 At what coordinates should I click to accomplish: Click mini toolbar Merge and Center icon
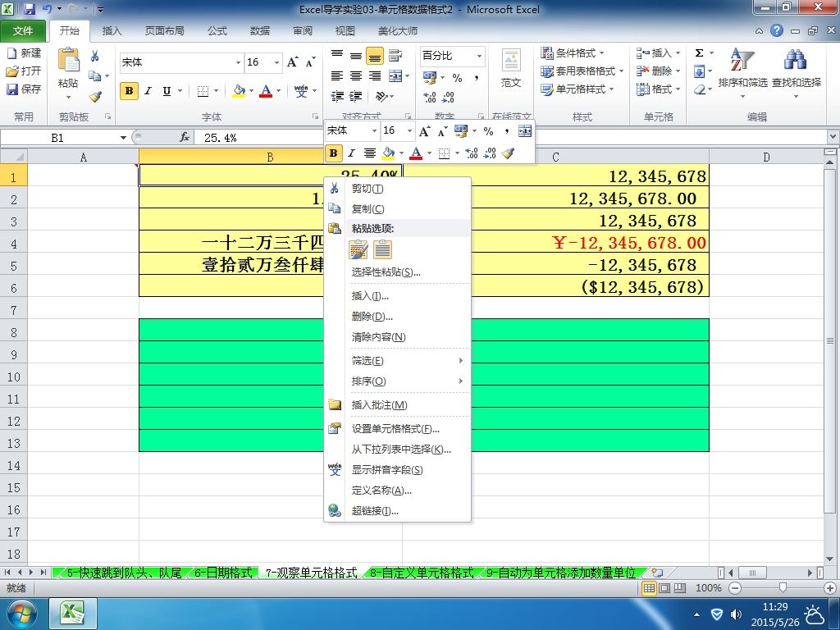[525, 130]
